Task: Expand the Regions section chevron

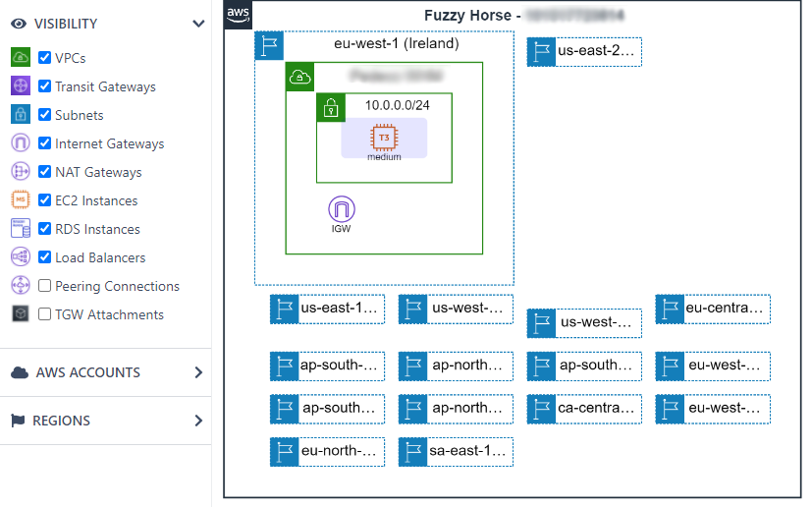Action: [x=198, y=421]
